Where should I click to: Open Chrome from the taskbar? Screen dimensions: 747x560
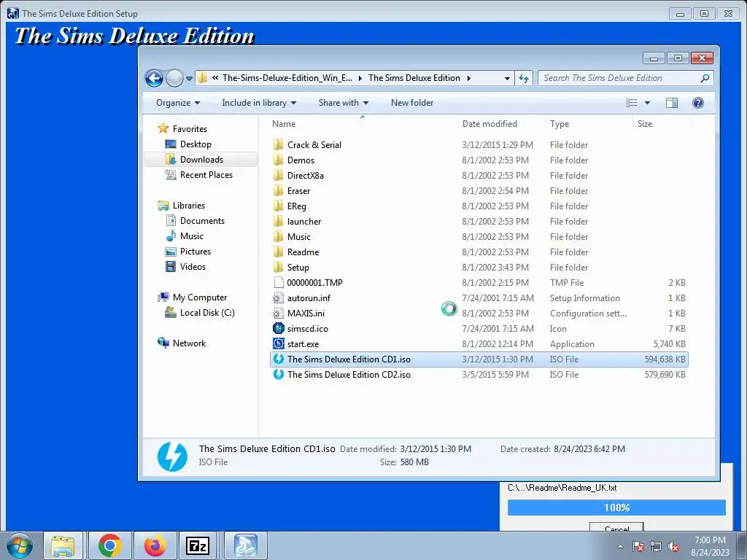click(110, 545)
